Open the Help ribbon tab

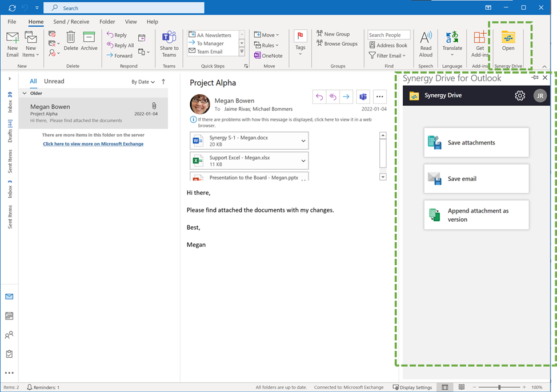click(x=153, y=22)
